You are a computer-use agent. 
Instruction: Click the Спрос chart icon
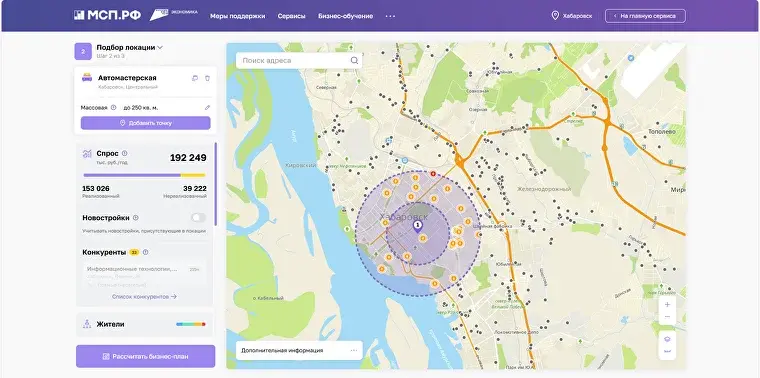coord(87,154)
